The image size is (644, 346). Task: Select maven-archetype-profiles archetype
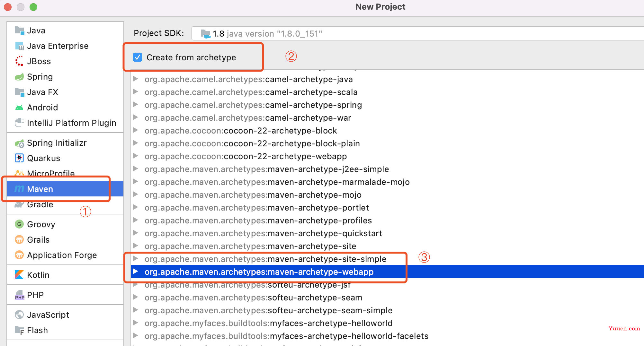tap(388, 221)
